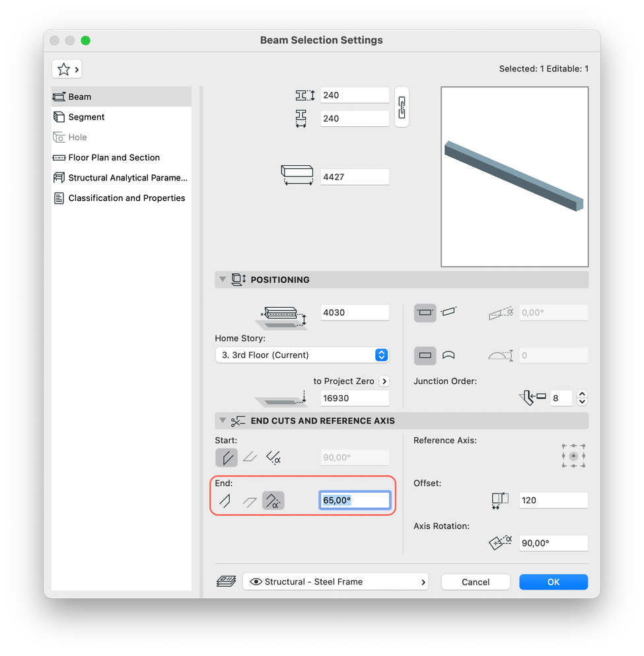Screen dimensions: 644x656
Task: Confirm settings with the OK button
Action: click(x=554, y=582)
